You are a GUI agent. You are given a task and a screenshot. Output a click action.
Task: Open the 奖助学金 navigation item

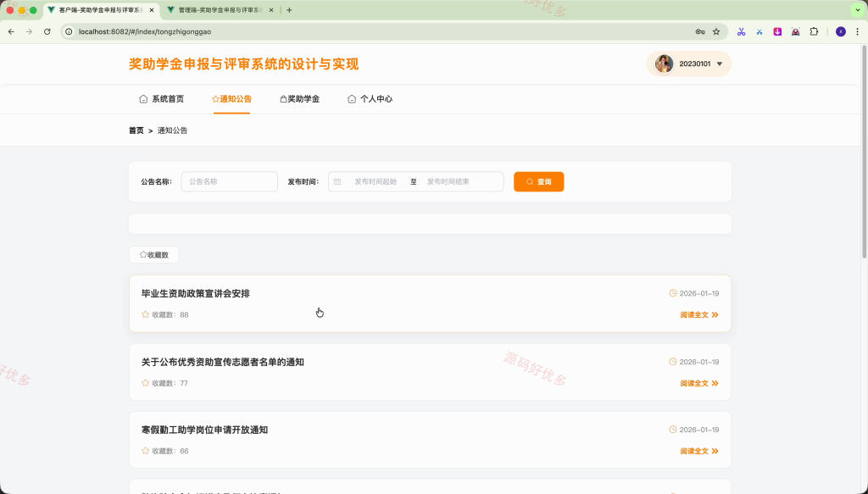299,99
